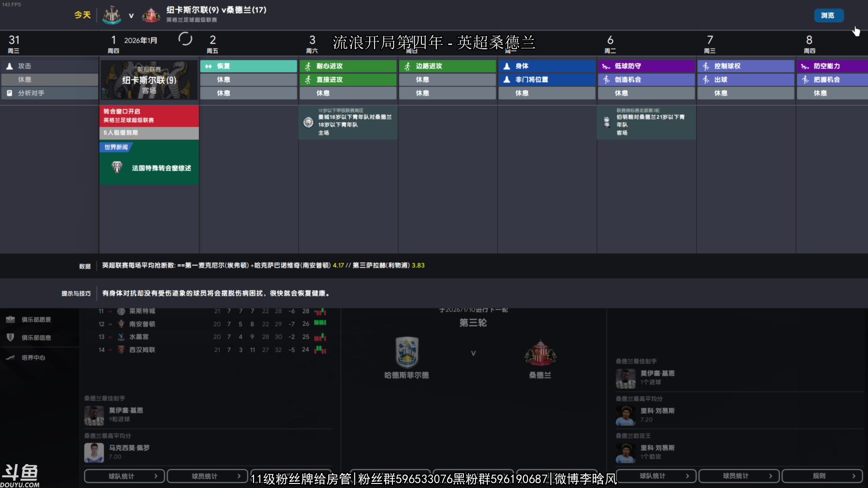Open 里科·刘易斯 portrait with 1个助攻
The image size is (868, 488).
pos(625,453)
